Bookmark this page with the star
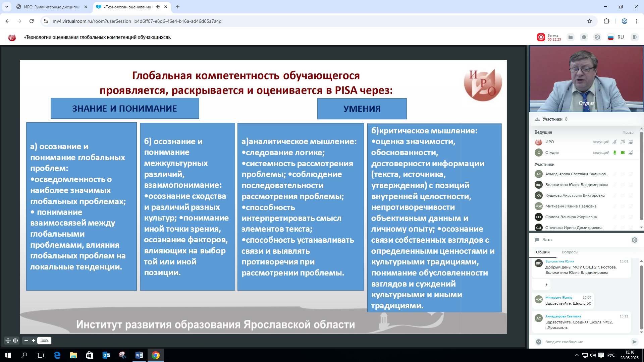The width and height of the screenshot is (644, 362). 590,21
